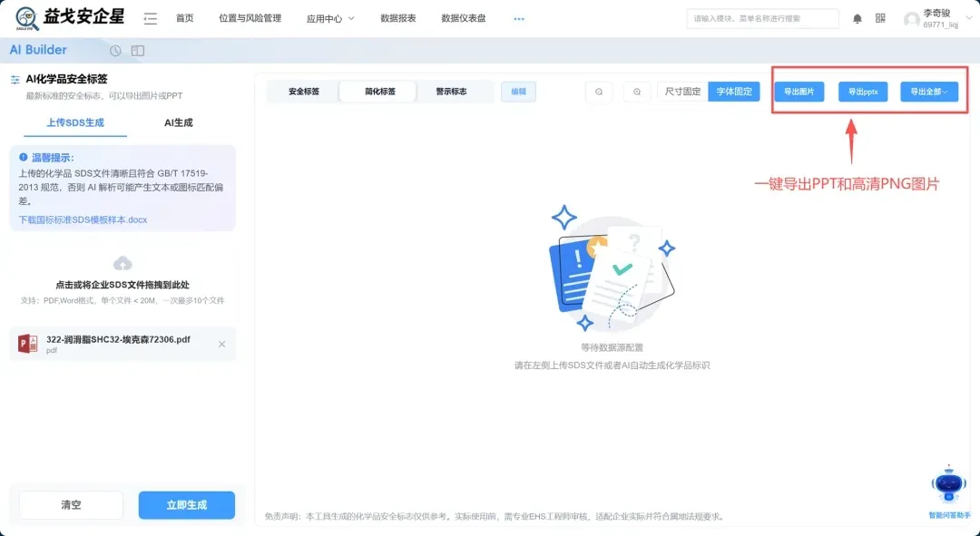Remove the uploaded file 322-润滑脂SHC32-埃克森72306.pdf
This screenshot has height=536, width=980.
pos(222,345)
